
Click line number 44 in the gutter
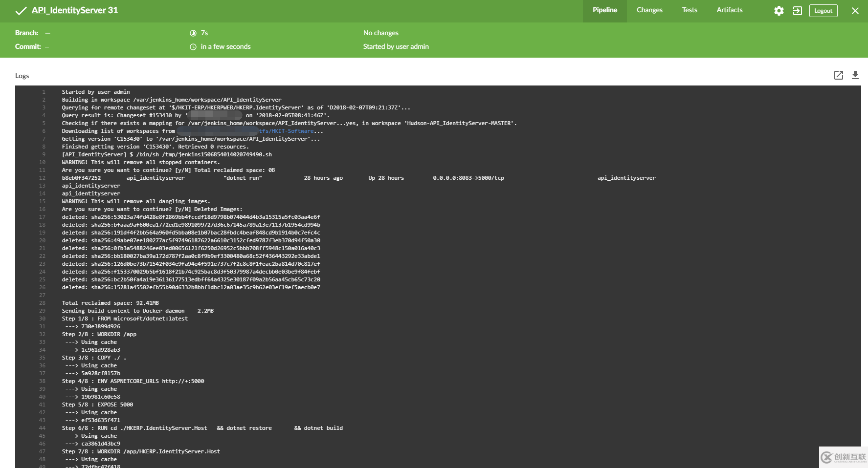(x=42, y=428)
